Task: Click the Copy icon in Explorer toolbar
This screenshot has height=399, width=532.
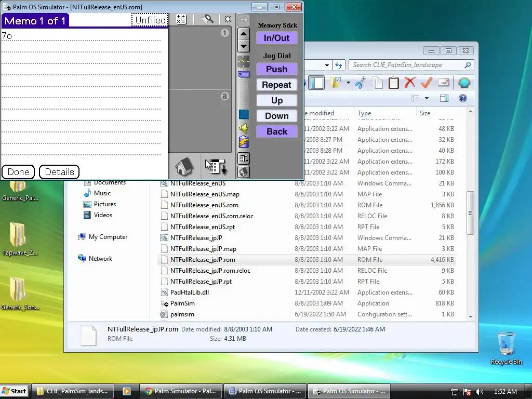Action: tap(377, 83)
